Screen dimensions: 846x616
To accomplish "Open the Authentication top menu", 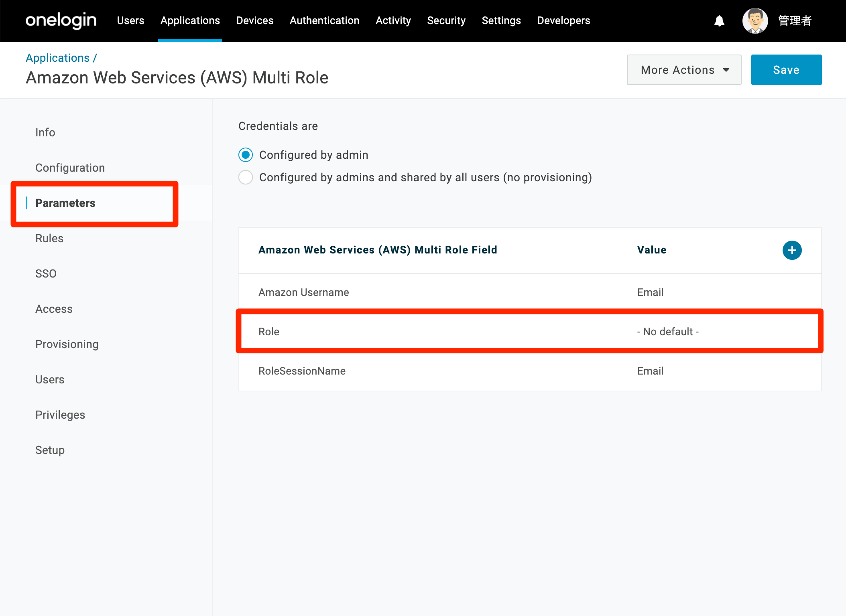I will click(324, 20).
